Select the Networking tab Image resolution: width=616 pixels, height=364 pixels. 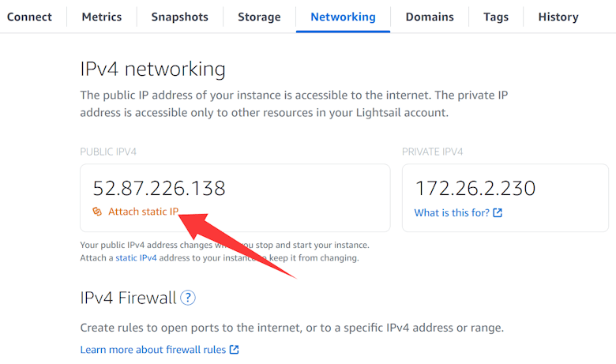pyautogui.click(x=343, y=17)
